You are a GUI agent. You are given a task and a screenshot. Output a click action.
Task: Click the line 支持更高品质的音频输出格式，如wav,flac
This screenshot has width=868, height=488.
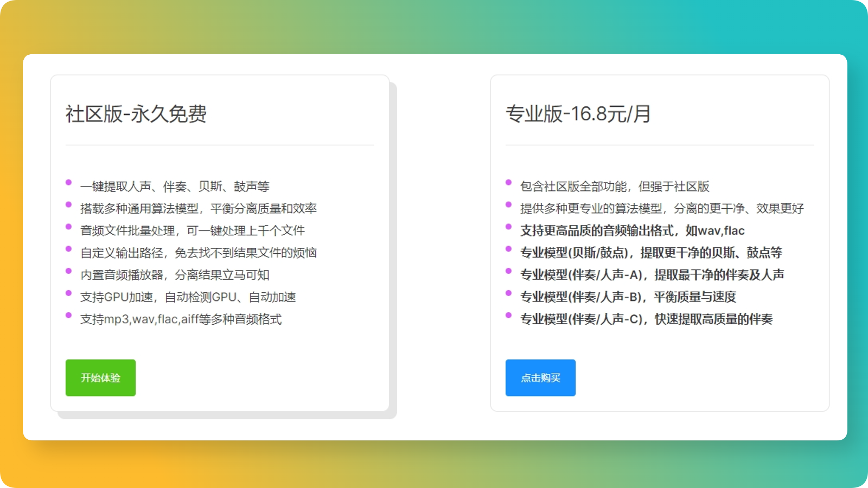(x=633, y=231)
